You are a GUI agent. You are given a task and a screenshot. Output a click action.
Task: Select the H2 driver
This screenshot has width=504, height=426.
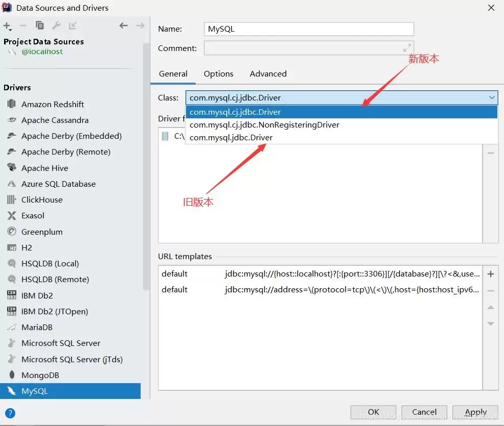pos(70,248)
